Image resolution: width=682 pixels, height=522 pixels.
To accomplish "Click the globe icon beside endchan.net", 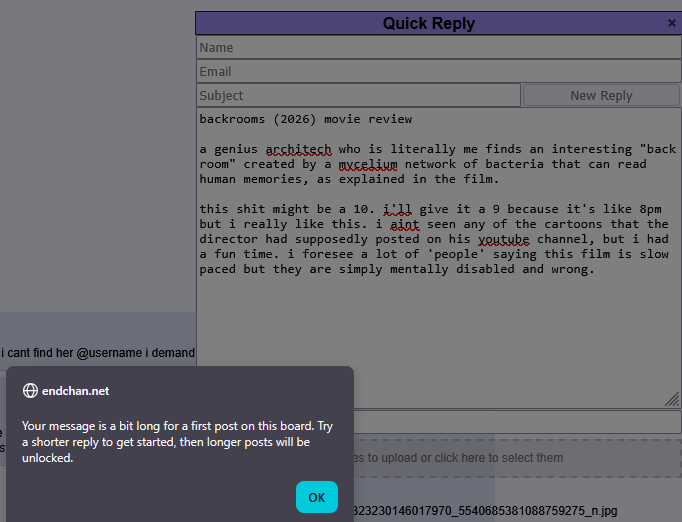I will (x=30, y=391).
